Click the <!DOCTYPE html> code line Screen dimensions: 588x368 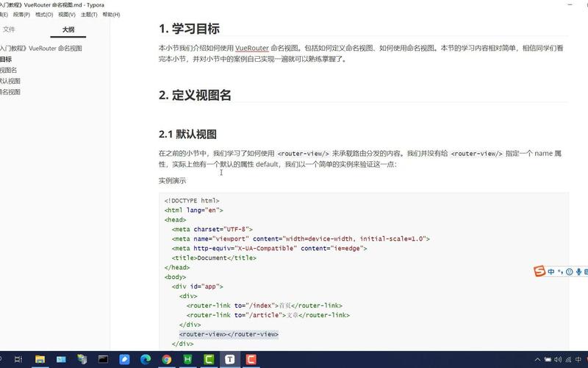pyautogui.click(x=192, y=200)
